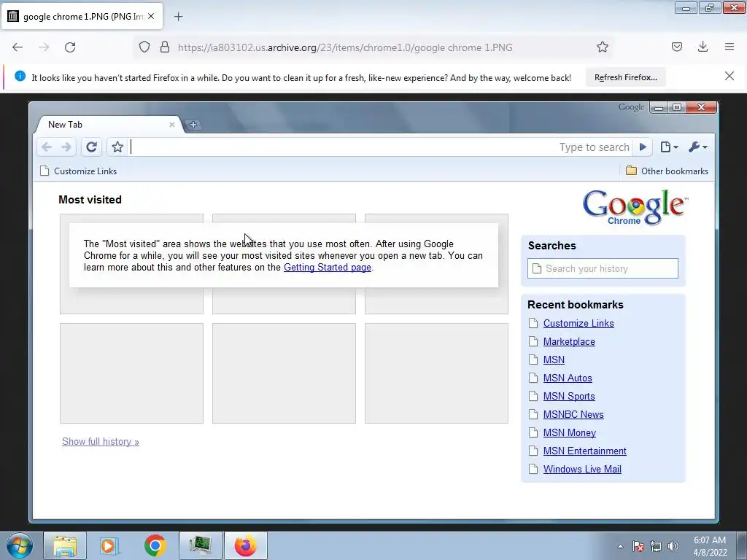Click the Action Center flag icon
The height and width of the screenshot is (560, 747).
(638, 546)
